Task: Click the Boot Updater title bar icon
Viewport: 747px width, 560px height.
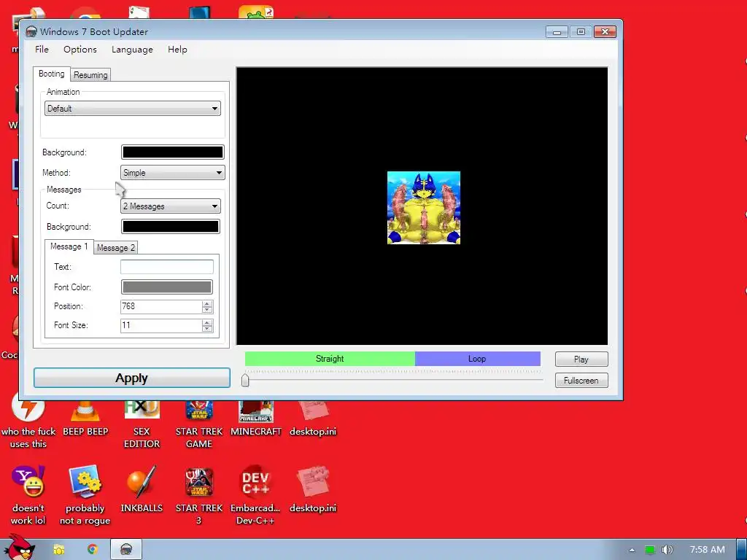Action: point(31,32)
